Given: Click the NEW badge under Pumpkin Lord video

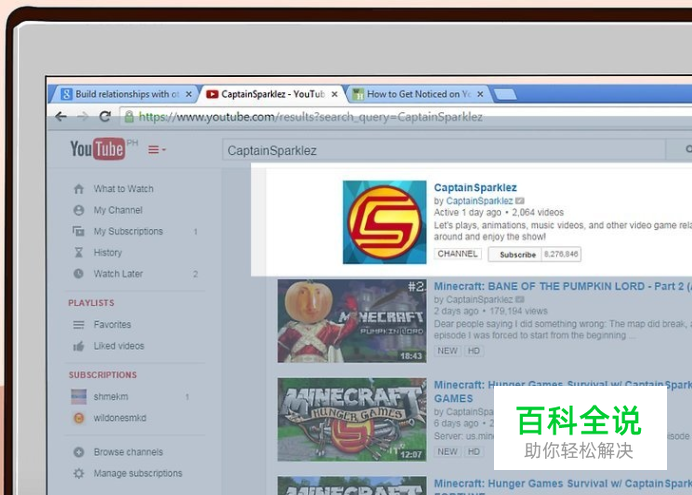Looking at the screenshot, I should point(447,351).
